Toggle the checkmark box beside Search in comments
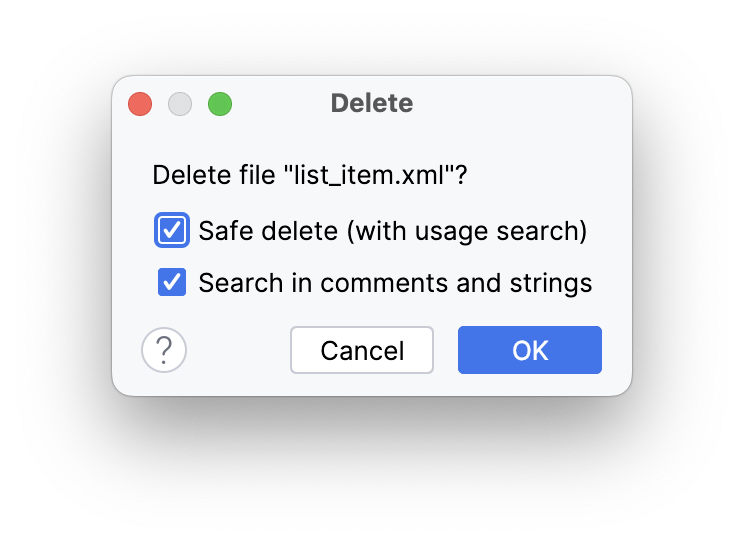Image resolution: width=744 pixels, height=544 pixels. [172, 283]
